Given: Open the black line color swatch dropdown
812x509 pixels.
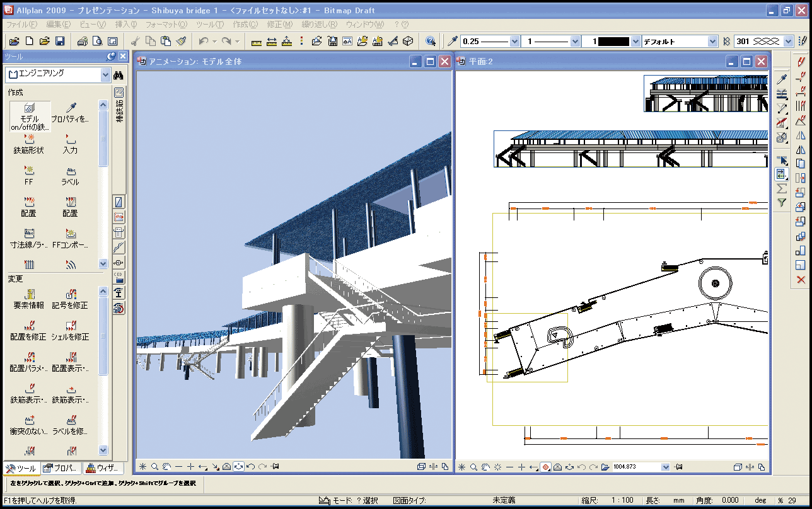Looking at the screenshot, I should tap(635, 41).
